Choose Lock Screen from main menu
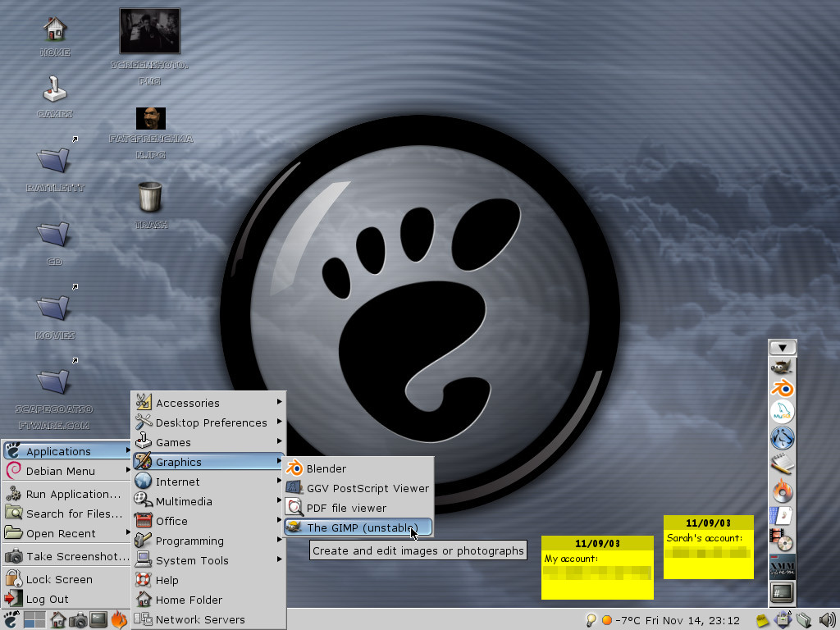The width and height of the screenshot is (840, 630). click(x=67, y=579)
